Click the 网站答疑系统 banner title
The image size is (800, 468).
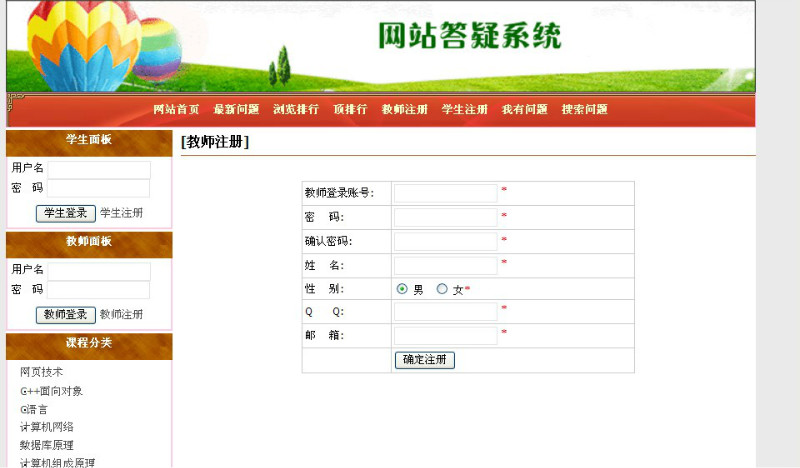tap(469, 36)
